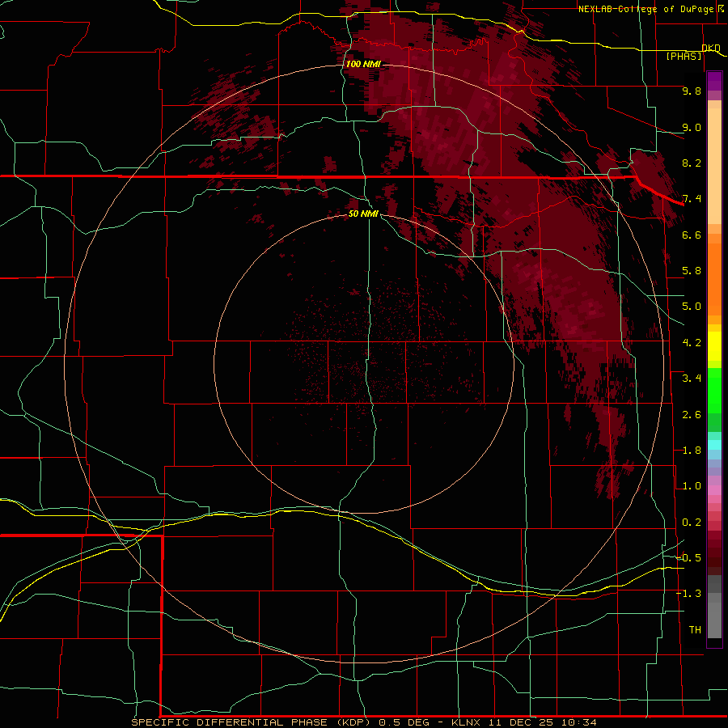This screenshot has width=728, height=728.
Task: Click the -1.3 value on the color scale
Action: (x=688, y=594)
